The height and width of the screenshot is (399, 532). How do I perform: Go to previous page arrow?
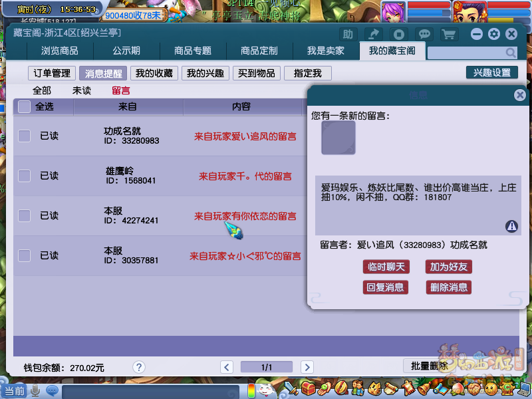pos(227,367)
